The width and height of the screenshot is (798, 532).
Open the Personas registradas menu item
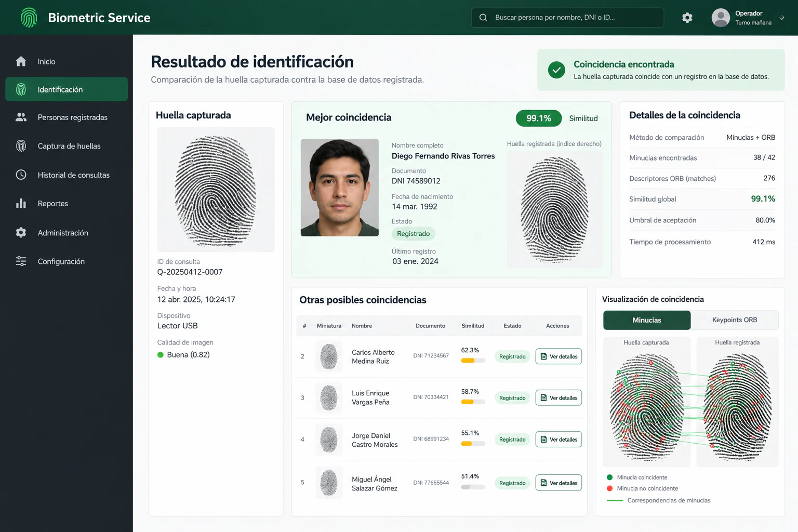[x=66, y=117]
